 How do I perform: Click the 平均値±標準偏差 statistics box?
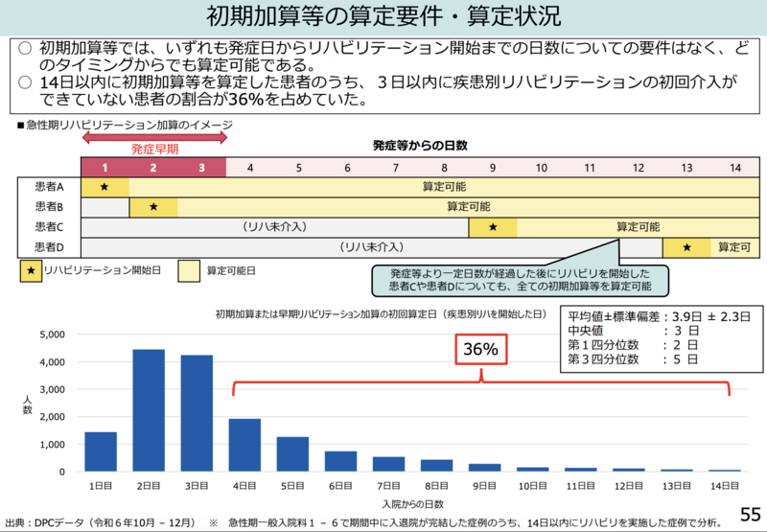click(x=660, y=338)
